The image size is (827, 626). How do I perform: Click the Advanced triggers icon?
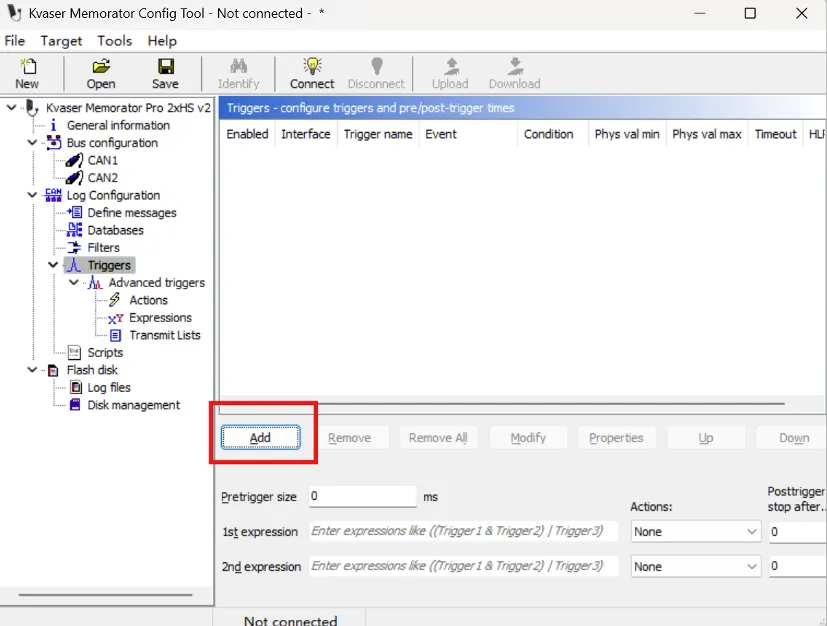[x=95, y=283]
